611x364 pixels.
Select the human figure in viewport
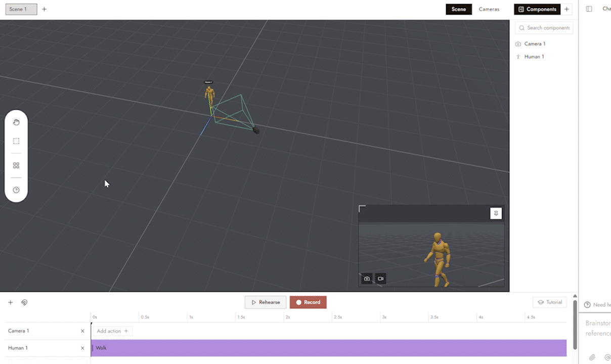[x=209, y=96]
